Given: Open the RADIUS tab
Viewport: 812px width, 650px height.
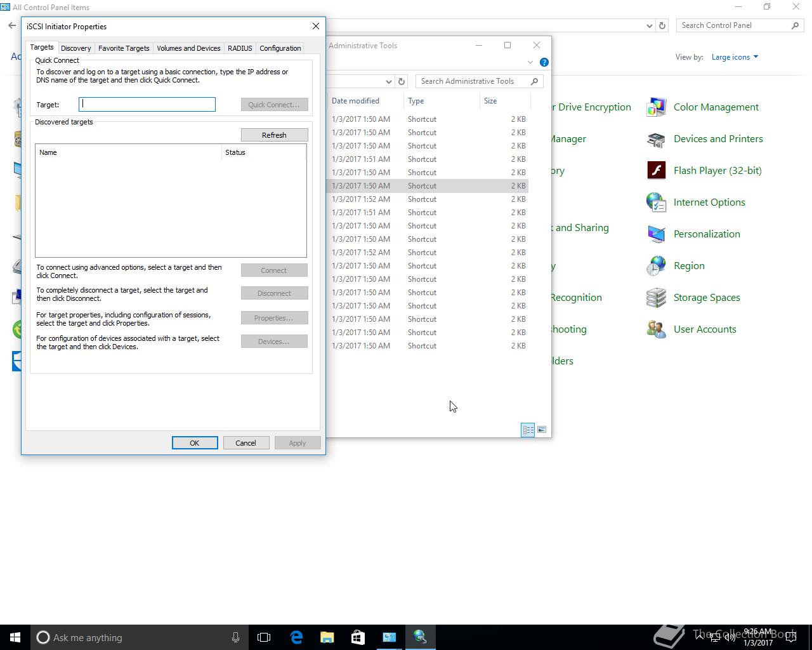Looking at the screenshot, I should (240, 48).
